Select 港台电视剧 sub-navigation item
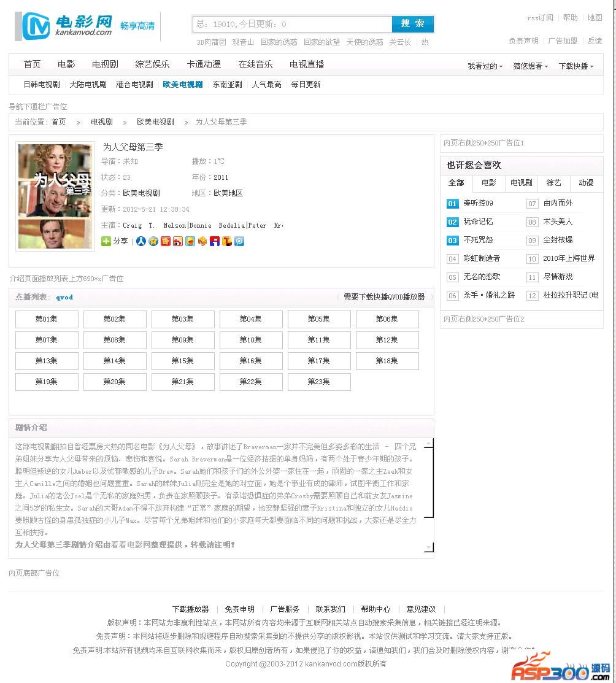Viewport: 616px width, 683px height. pyautogui.click(x=134, y=85)
